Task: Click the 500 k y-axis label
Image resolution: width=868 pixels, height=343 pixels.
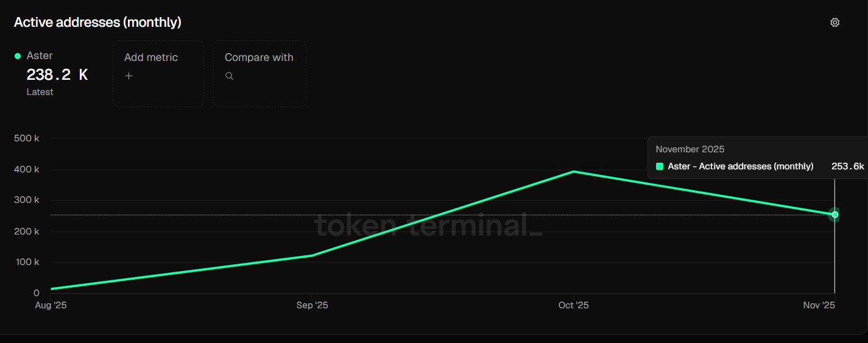Action: [27, 138]
